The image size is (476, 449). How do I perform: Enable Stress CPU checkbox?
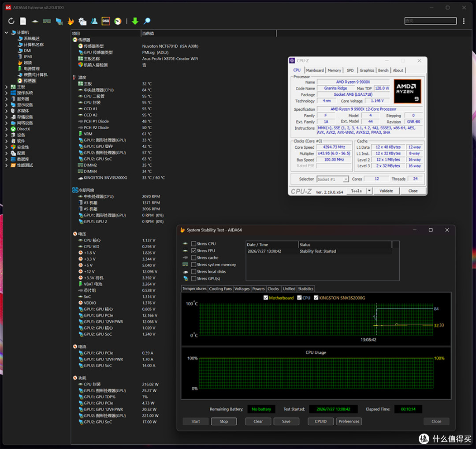[193, 243]
